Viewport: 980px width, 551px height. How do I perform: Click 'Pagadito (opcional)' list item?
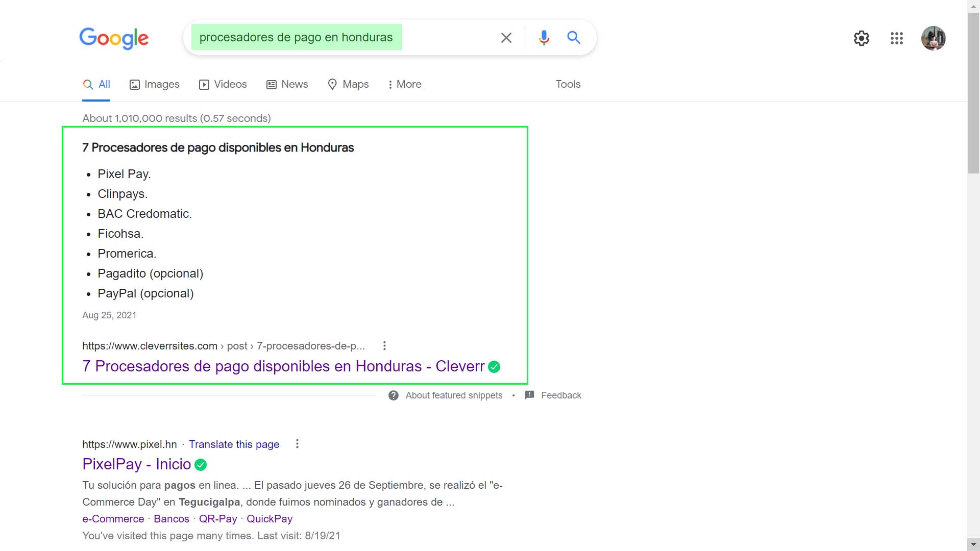[x=151, y=273]
